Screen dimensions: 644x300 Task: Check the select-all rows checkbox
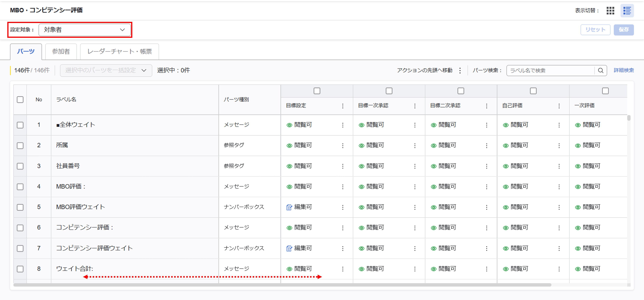(20, 100)
